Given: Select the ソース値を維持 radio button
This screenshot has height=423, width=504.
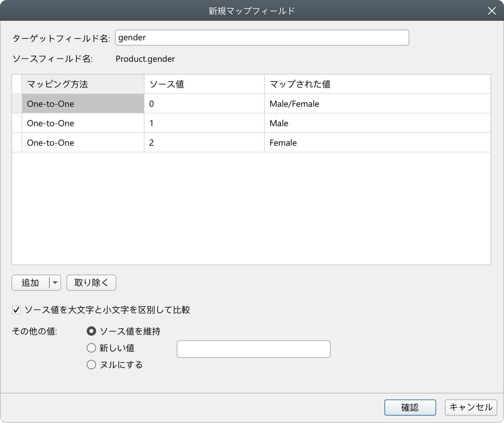Looking at the screenshot, I should click(x=91, y=331).
